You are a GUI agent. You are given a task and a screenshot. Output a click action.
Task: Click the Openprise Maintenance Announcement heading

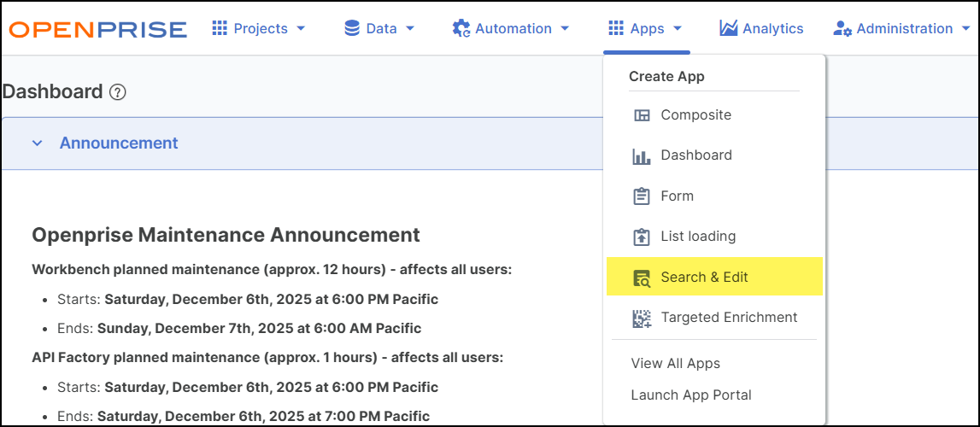click(226, 236)
